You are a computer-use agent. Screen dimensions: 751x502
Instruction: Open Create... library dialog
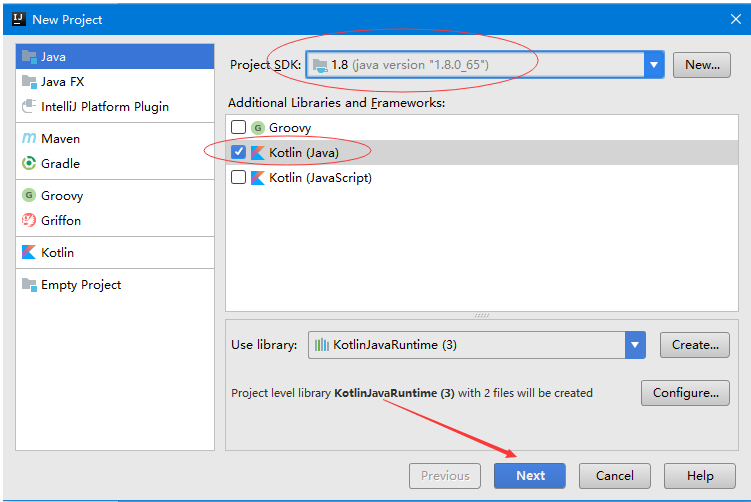pos(694,345)
